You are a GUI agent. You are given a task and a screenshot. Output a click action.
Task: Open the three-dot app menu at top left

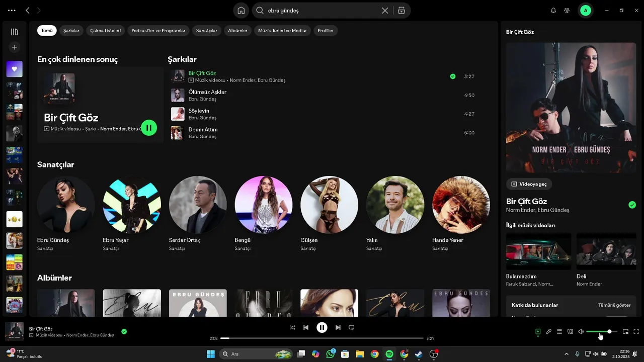click(x=12, y=10)
